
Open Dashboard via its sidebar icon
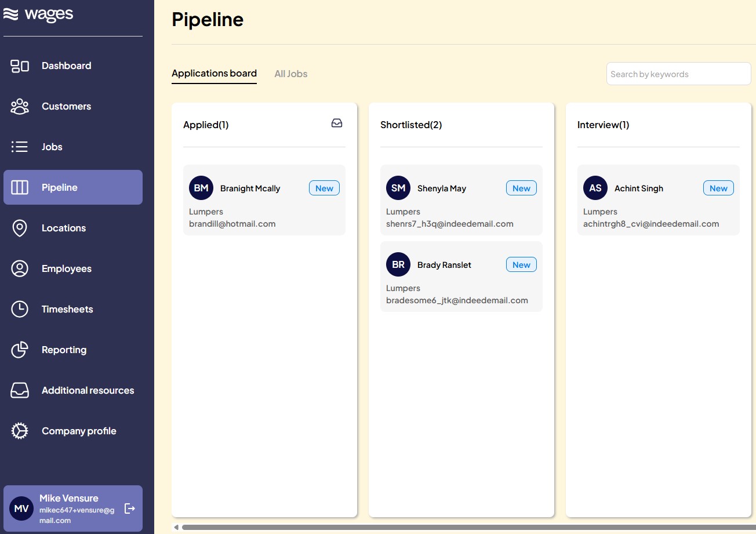[20, 66]
